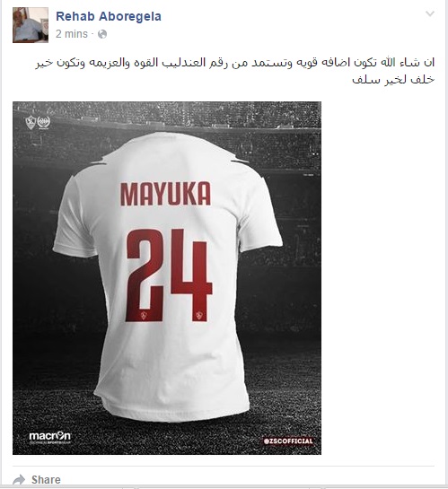Click the Arabic text 'خلف لخير سلف'
448x489 pixels.
point(393,80)
